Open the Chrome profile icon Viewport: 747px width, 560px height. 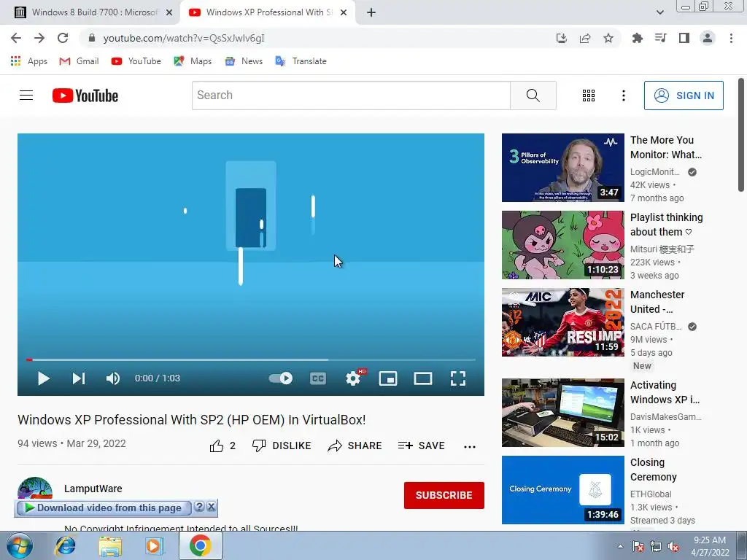(x=708, y=38)
